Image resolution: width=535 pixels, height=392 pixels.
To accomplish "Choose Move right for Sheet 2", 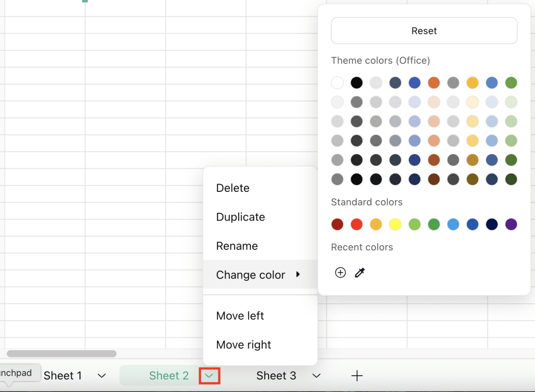I will point(243,344).
